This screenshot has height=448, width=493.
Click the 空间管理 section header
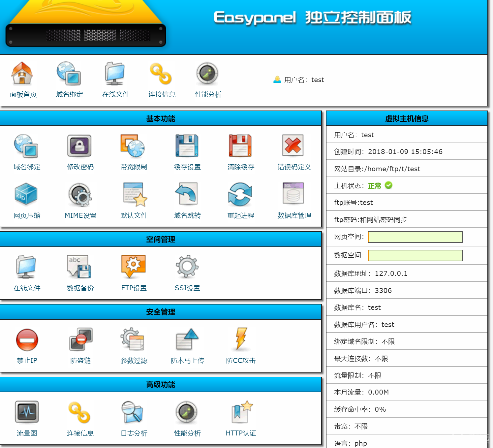tap(161, 239)
